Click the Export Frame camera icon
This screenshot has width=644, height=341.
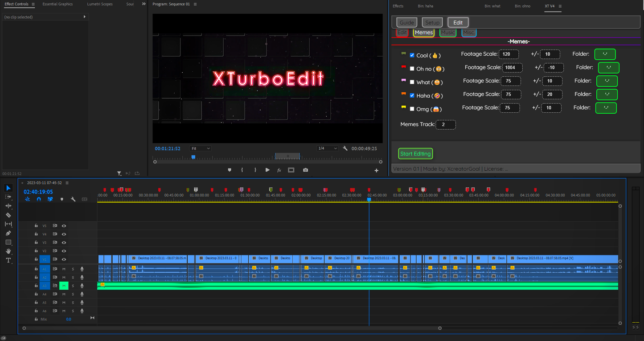click(x=306, y=170)
